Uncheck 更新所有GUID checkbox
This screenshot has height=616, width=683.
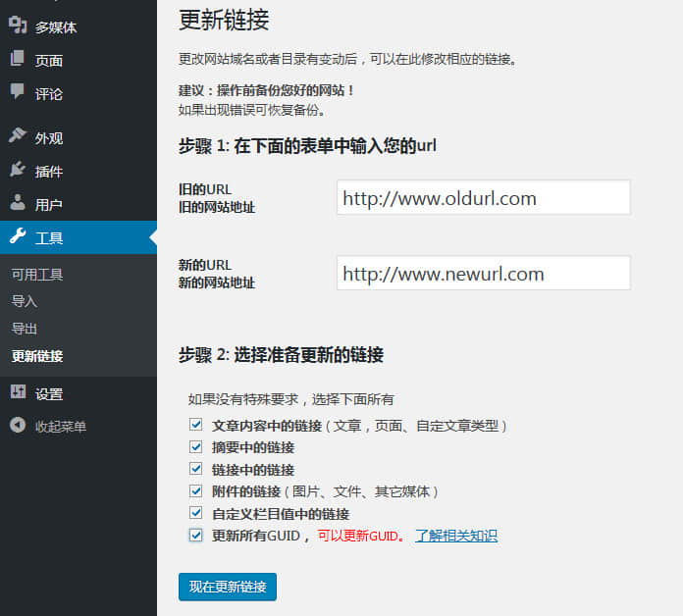click(195, 535)
